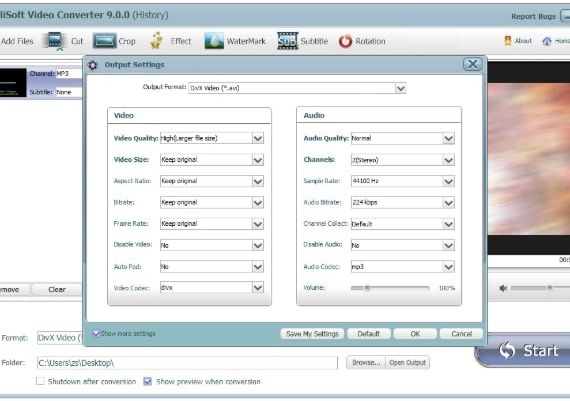Click the Subtitle None field
This screenshot has height=401, width=570.
click(x=69, y=92)
